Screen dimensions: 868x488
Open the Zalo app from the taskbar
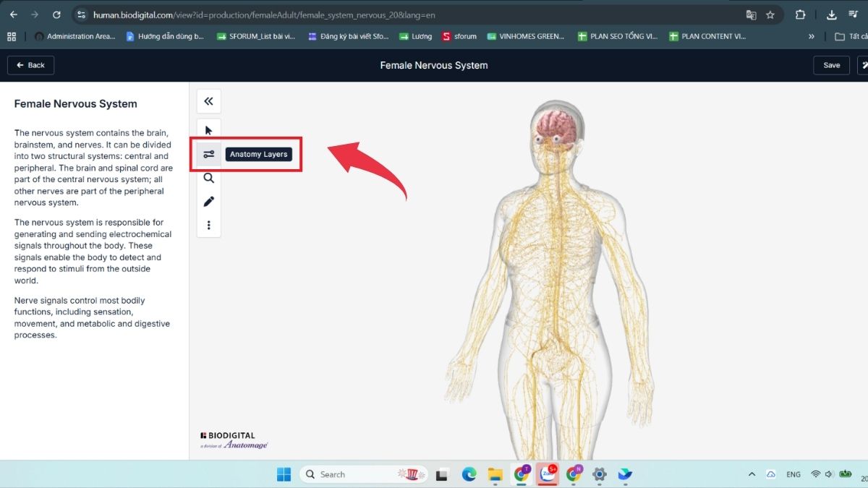click(x=547, y=474)
